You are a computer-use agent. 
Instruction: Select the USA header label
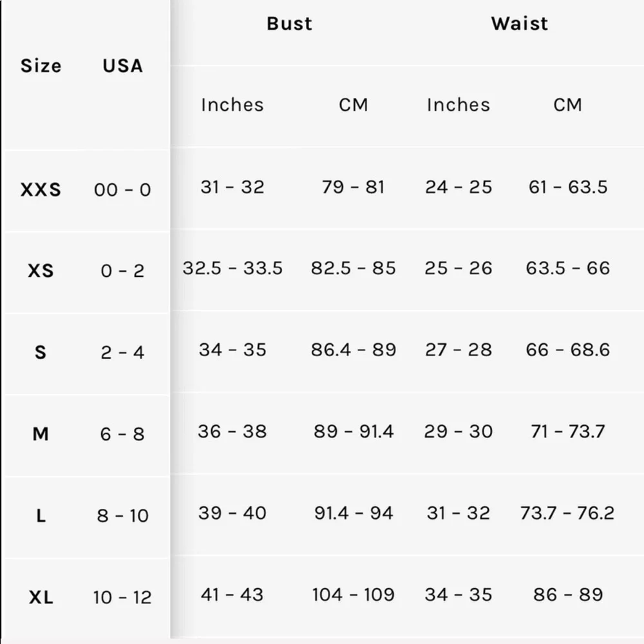point(123,66)
